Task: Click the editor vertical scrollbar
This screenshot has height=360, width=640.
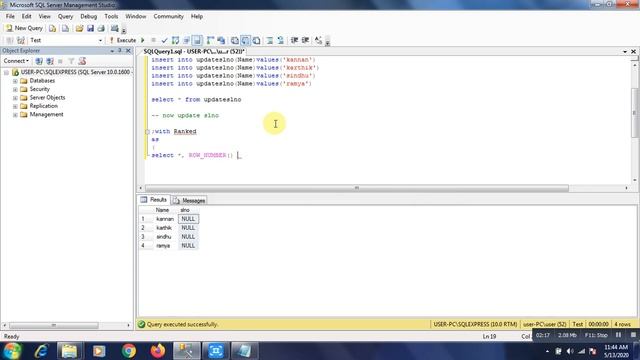Action: click(x=634, y=113)
